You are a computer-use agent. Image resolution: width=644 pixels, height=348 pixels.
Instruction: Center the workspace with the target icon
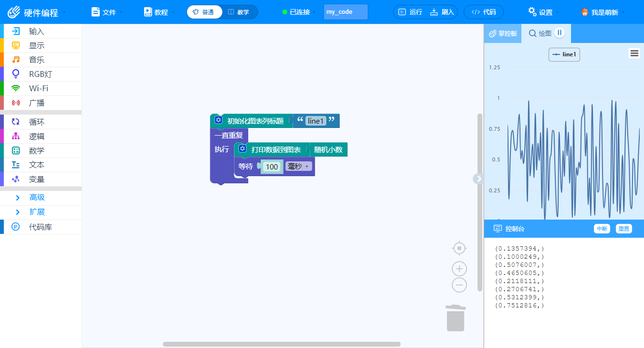(x=459, y=248)
